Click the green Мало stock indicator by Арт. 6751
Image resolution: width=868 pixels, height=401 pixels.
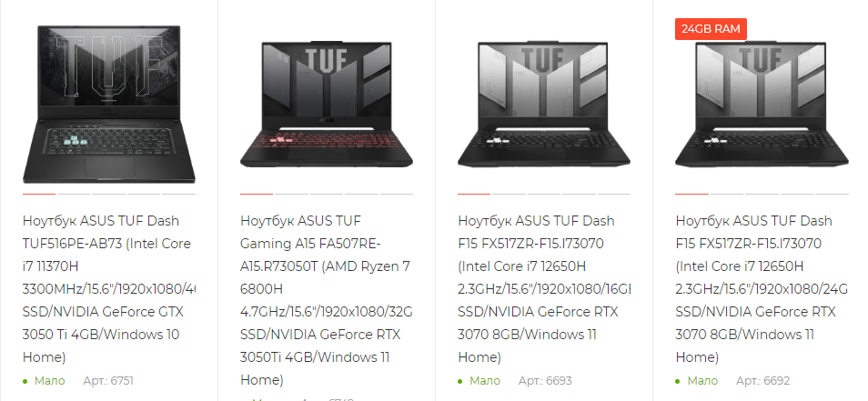(x=45, y=380)
